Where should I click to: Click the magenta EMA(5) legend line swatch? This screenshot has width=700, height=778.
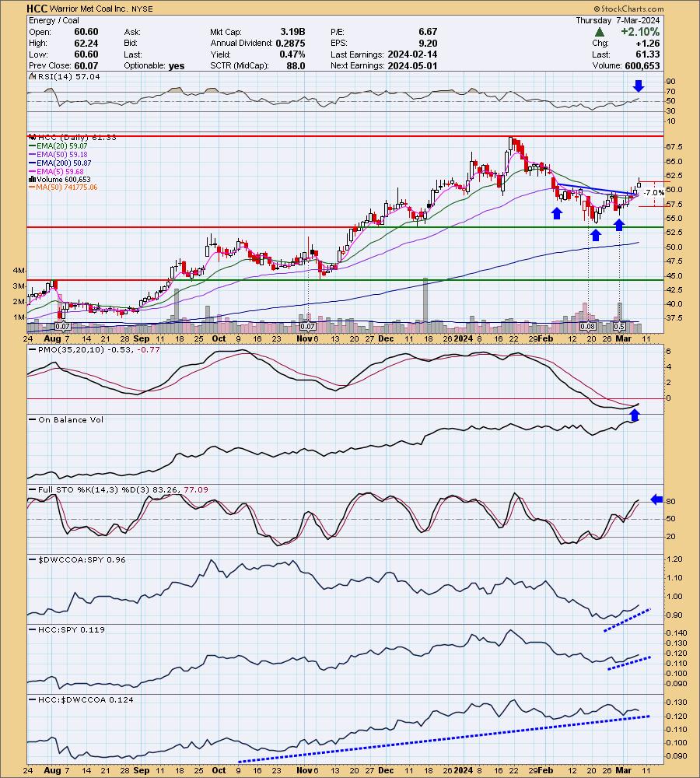pyautogui.click(x=32, y=171)
